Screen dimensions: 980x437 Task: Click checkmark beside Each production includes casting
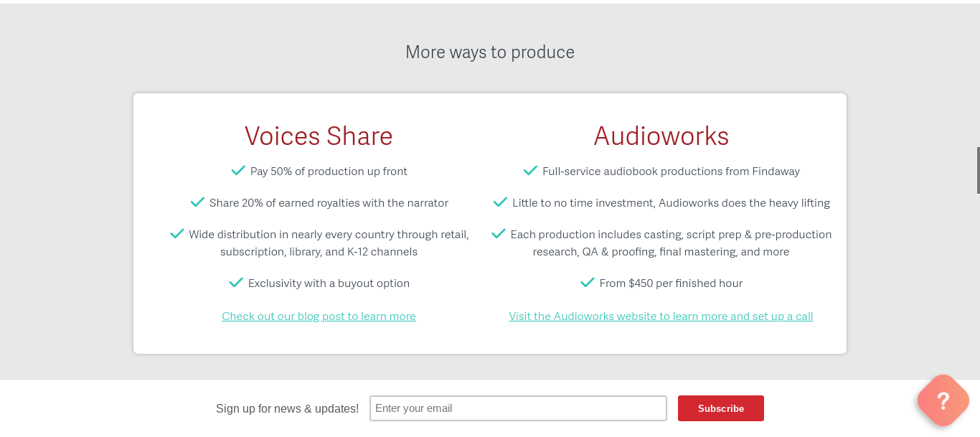click(498, 234)
